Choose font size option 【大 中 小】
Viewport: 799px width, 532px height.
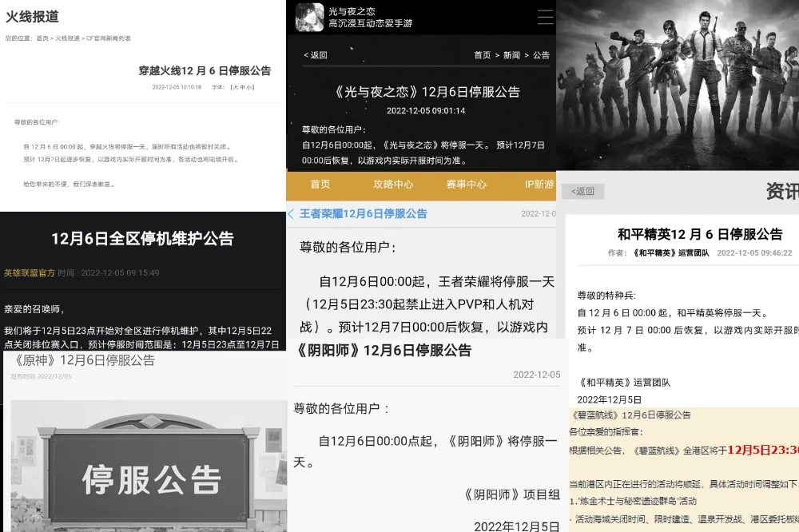[x=242, y=87]
